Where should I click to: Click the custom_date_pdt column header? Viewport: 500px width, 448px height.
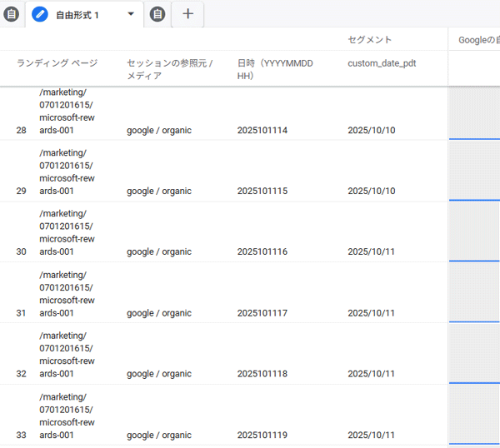(382, 63)
